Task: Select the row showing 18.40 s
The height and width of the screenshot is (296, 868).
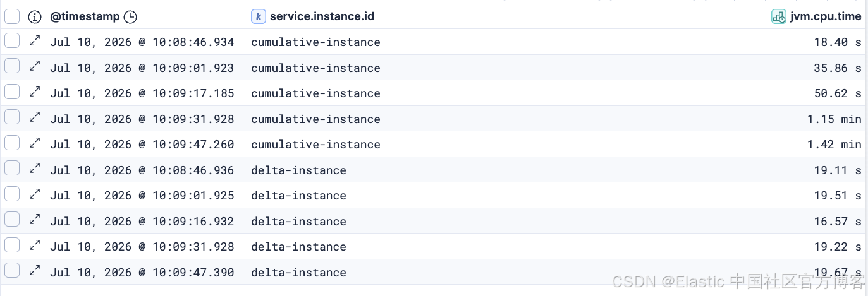Action: tap(12, 41)
